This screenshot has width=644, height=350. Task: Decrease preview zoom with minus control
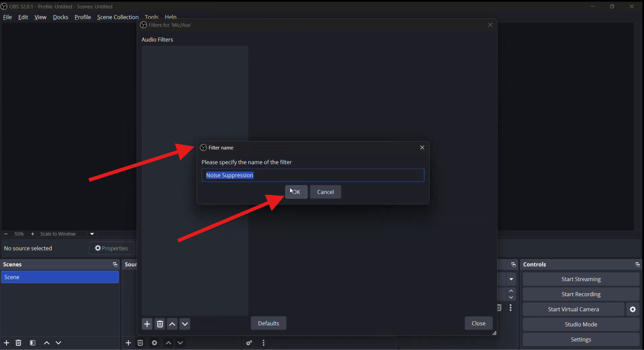click(5, 234)
